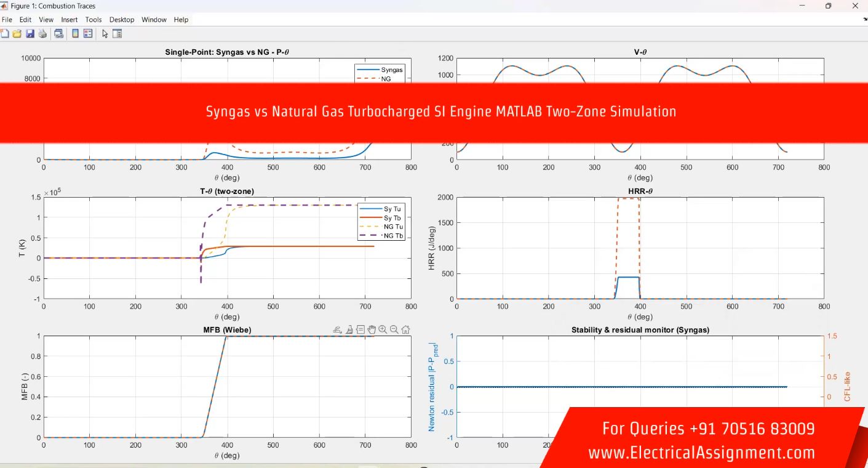Click the T-θ plot legend box
This screenshot has height=468, width=868.
coord(381,222)
